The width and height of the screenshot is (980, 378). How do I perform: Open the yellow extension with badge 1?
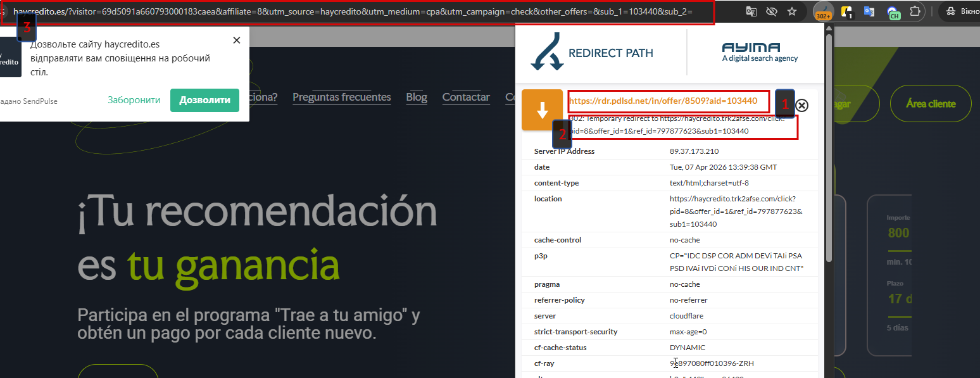[x=847, y=11]
